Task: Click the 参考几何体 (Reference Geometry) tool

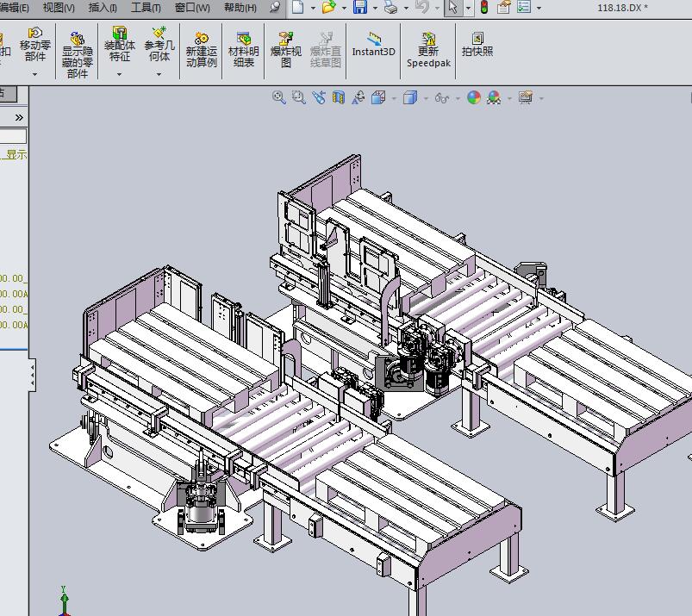Action: point(159,44)
